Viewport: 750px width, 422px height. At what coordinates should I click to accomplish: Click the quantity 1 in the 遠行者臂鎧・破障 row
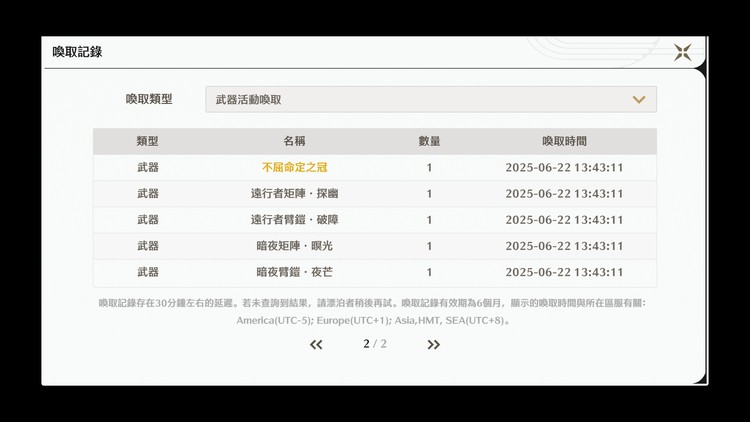(429, 220)
